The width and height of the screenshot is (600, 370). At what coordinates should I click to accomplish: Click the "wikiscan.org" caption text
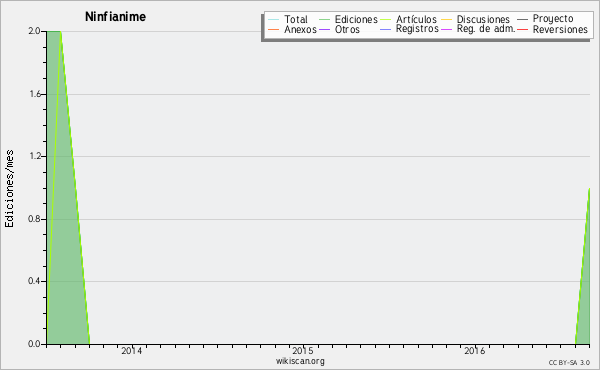(x=300, y=361)
